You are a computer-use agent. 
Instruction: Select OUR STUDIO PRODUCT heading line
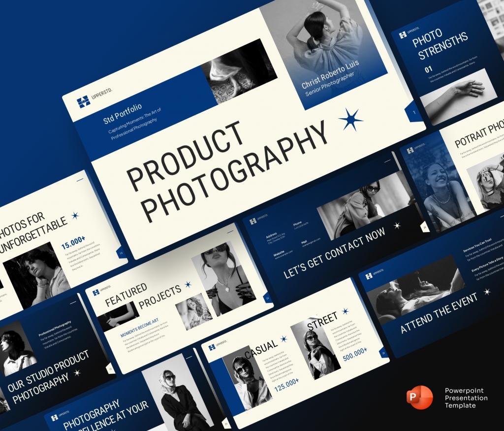tap(48, 371)
